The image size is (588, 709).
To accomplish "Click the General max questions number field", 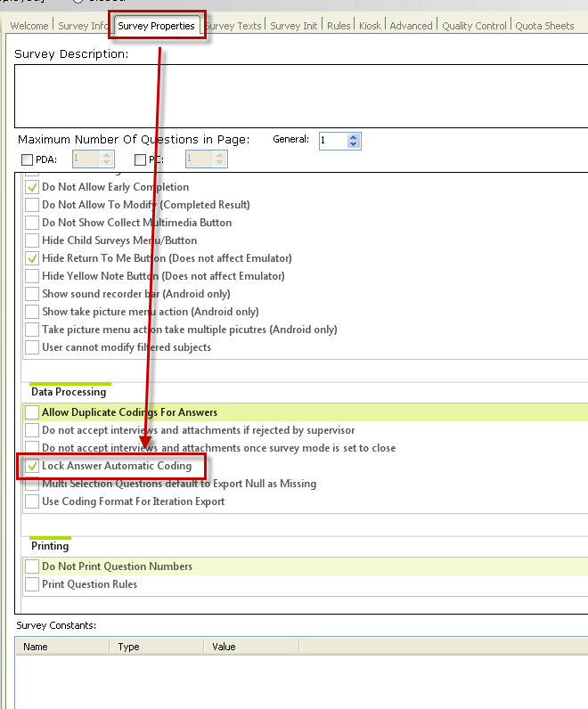I will (334, 141).
